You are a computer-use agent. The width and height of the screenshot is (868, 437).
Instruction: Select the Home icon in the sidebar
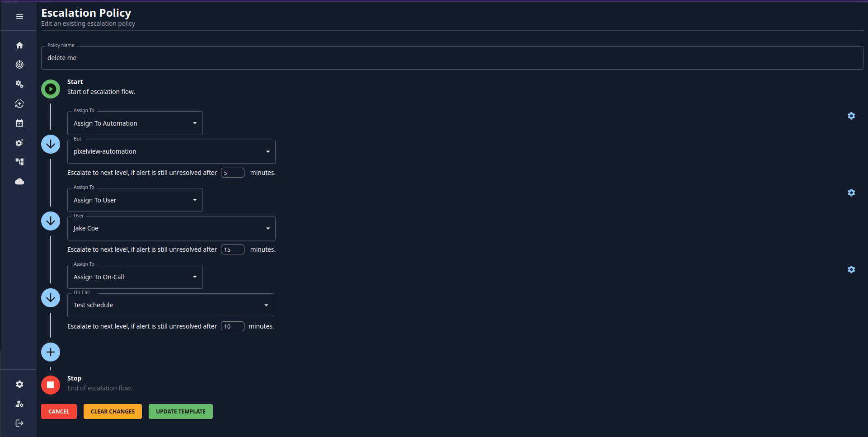[x=19, y=45]
